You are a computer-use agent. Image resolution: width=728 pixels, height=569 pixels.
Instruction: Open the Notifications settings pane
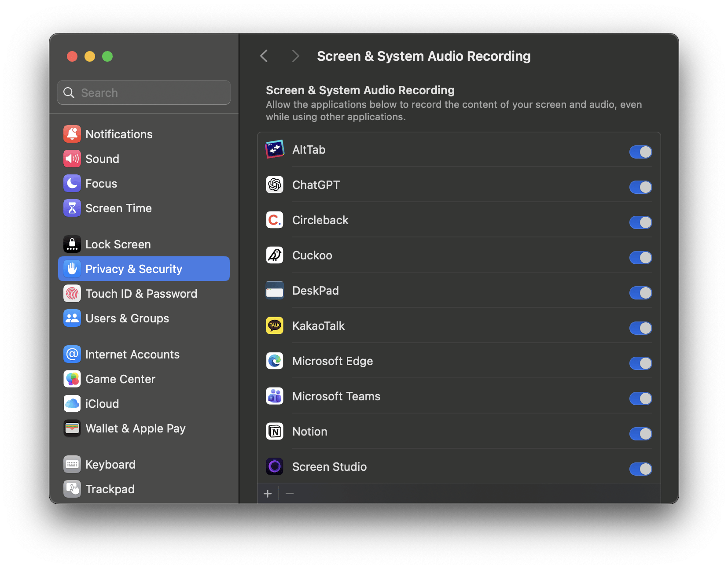(x=144, y=134)
